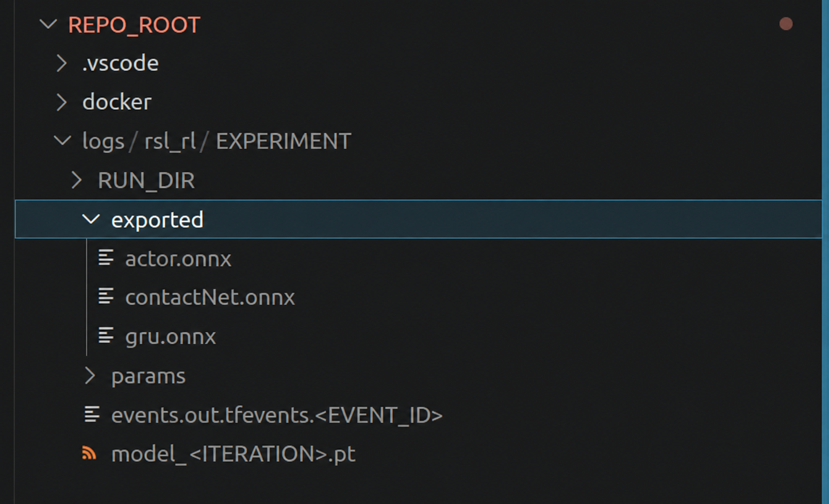Open the gru.onnx file
The image size is (829, 504).
[170, 337]
